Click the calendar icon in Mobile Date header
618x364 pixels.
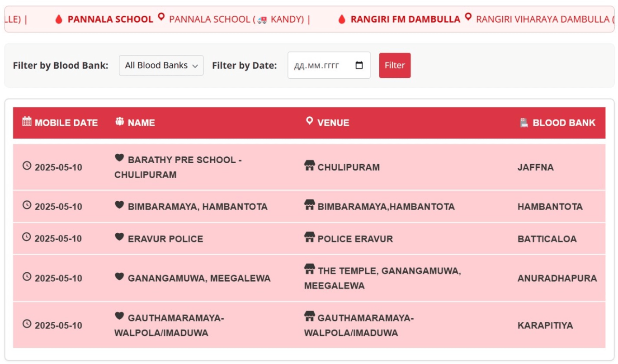27,121
